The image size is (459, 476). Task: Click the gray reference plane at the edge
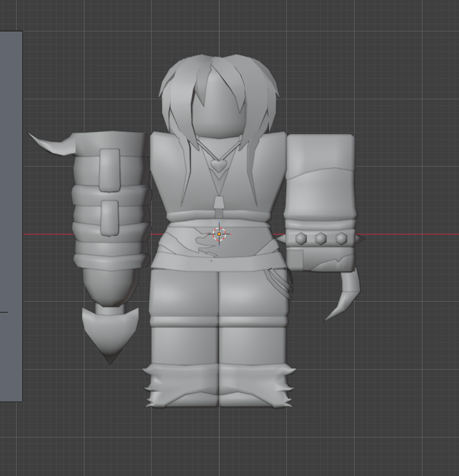pos(12,216)
